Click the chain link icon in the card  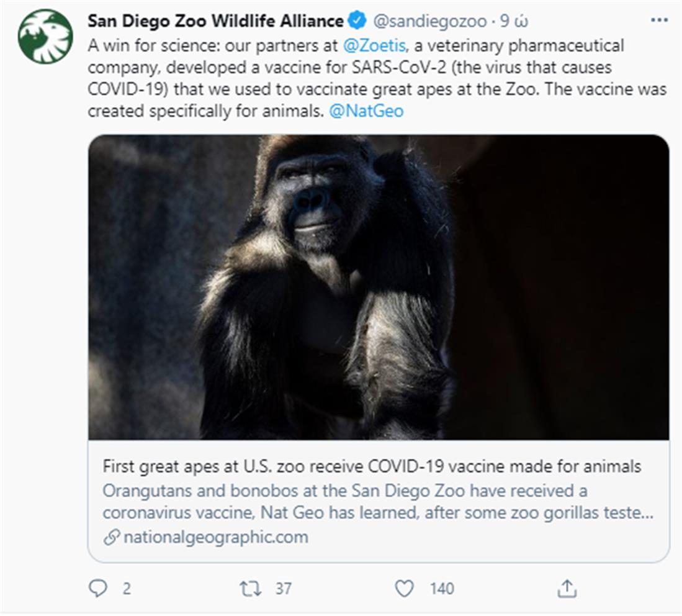pos(111,537)
